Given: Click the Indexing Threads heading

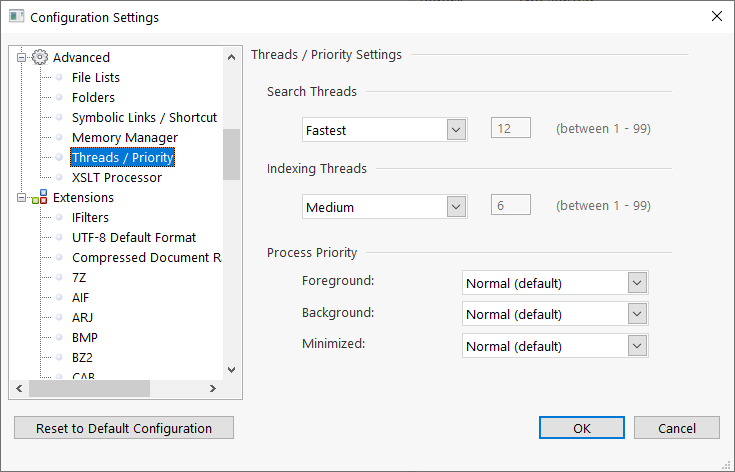Looking at the screenshot, I should coord(317,168).
